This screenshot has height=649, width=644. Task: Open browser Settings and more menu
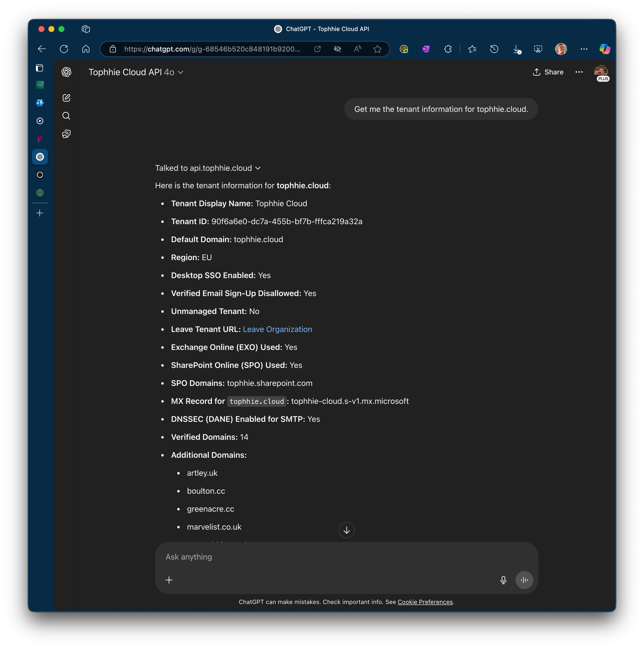pos(584,49)
